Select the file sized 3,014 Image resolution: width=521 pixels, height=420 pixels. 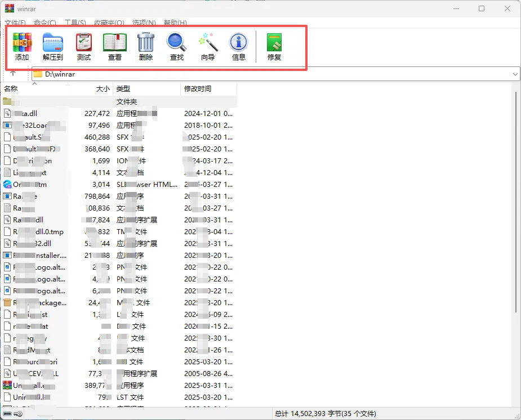click(x=119, y=184)
